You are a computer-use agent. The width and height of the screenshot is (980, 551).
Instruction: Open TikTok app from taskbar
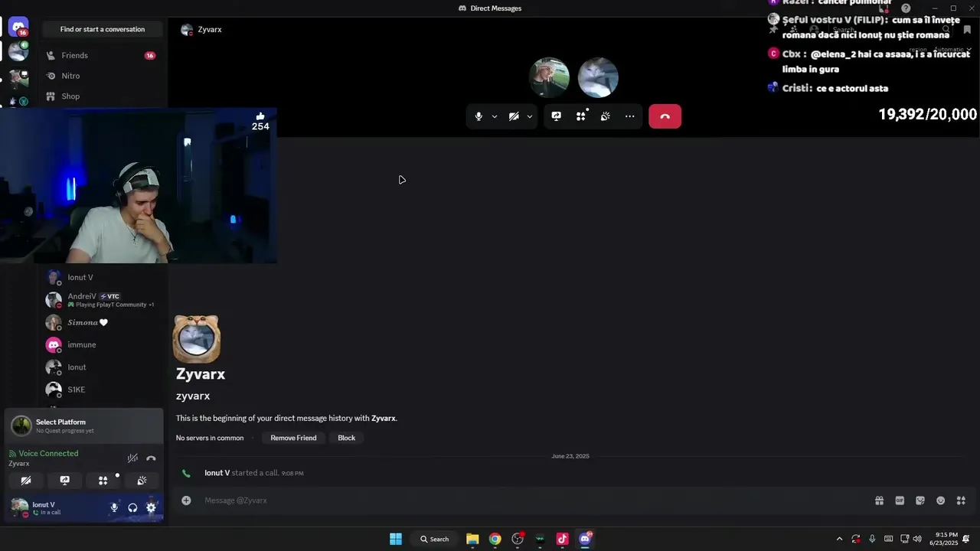click(x=563, y=539)
